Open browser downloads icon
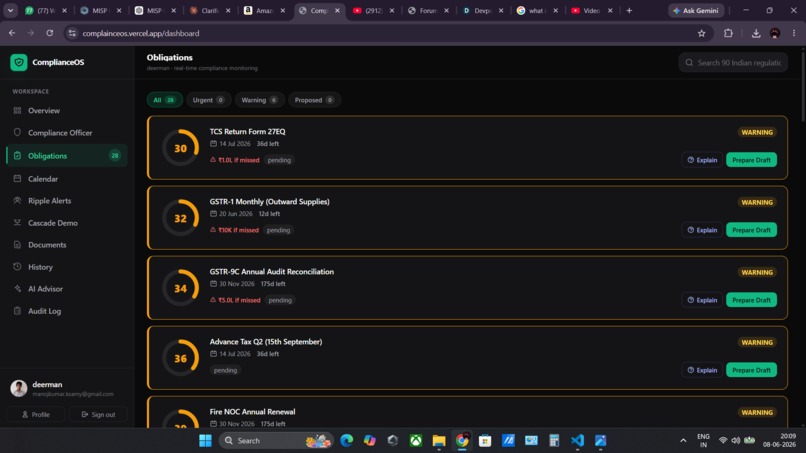 coord(756,33)
